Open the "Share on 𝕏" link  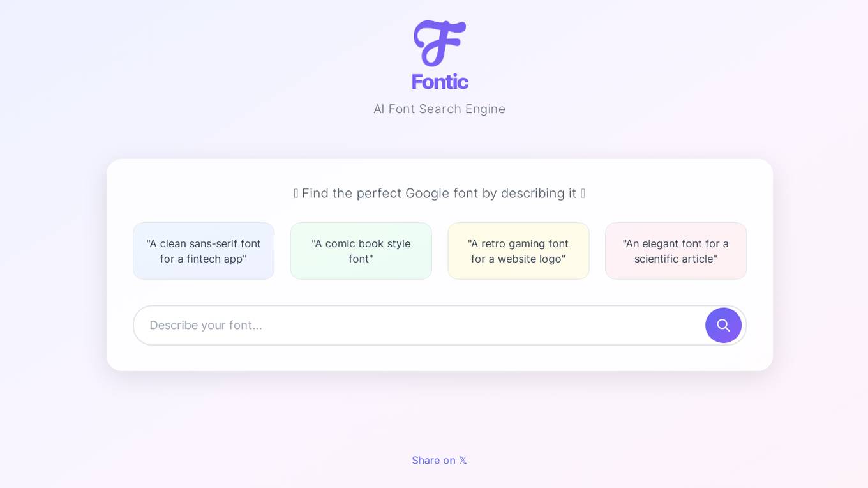[440, 461]
